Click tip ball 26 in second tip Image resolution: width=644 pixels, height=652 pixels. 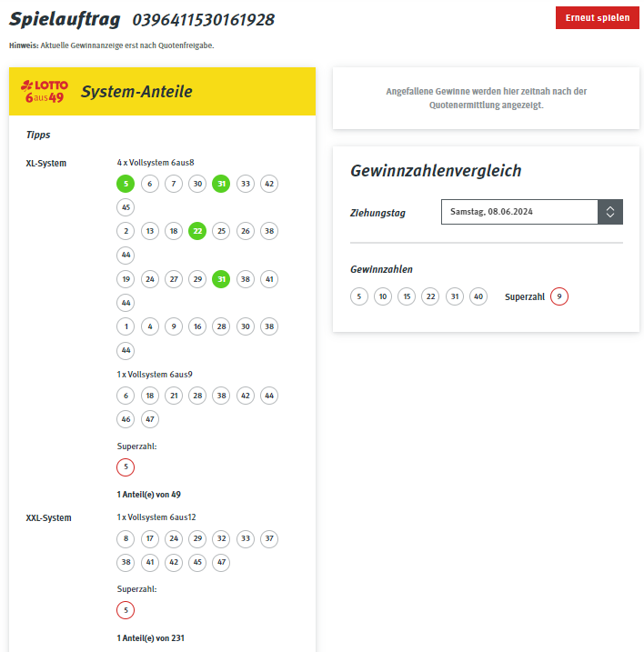tap(246, 231)
